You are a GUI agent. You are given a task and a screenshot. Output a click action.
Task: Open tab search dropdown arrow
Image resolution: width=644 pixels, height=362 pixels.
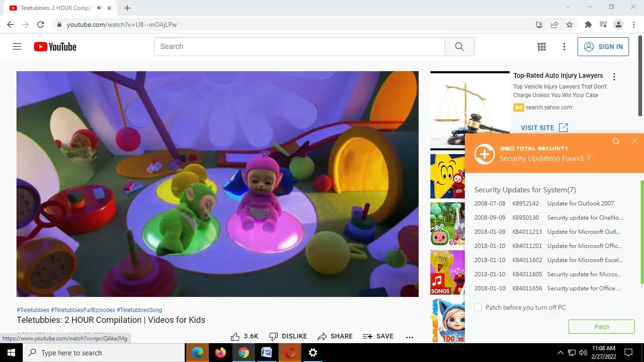click(568, 7)
